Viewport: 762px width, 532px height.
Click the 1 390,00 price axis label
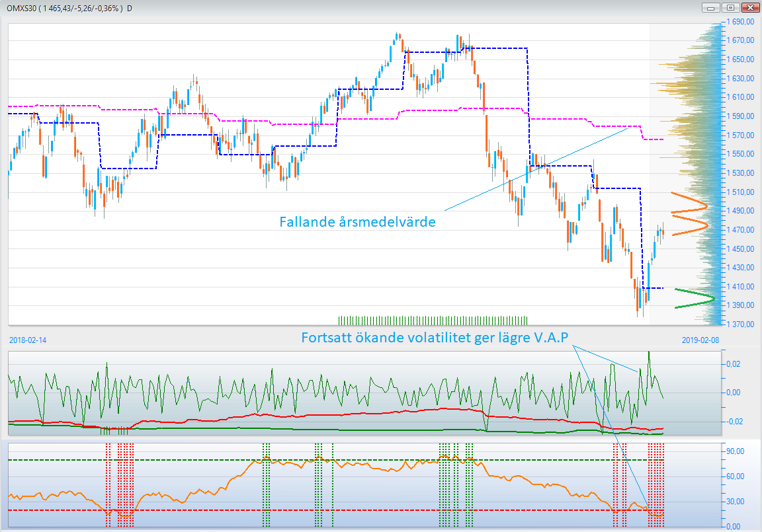741,305
